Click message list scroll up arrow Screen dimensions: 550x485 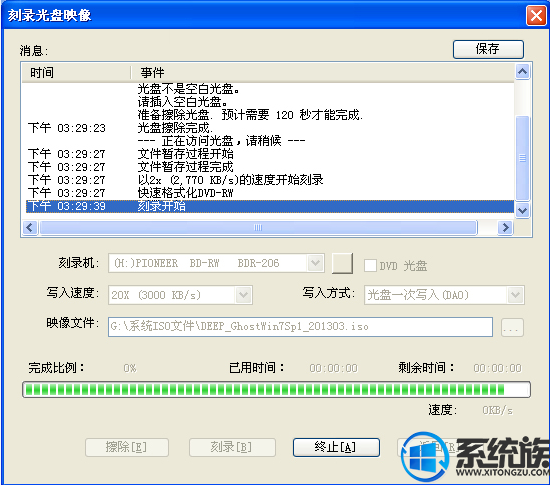pyautogui.click(x=522, y=72)
